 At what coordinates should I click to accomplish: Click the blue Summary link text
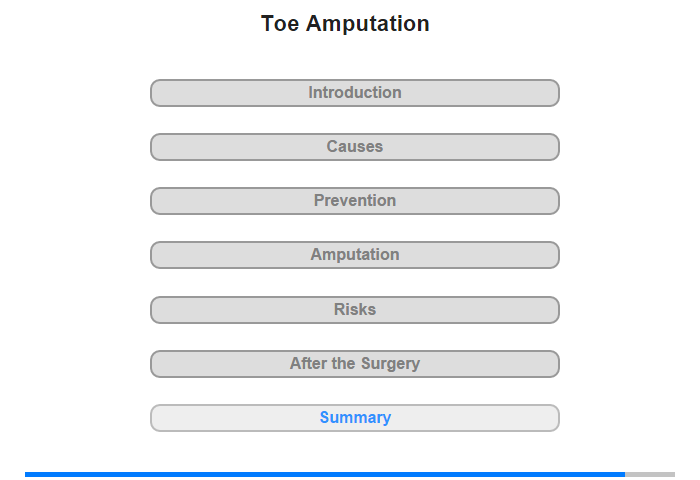pos(355,418)
